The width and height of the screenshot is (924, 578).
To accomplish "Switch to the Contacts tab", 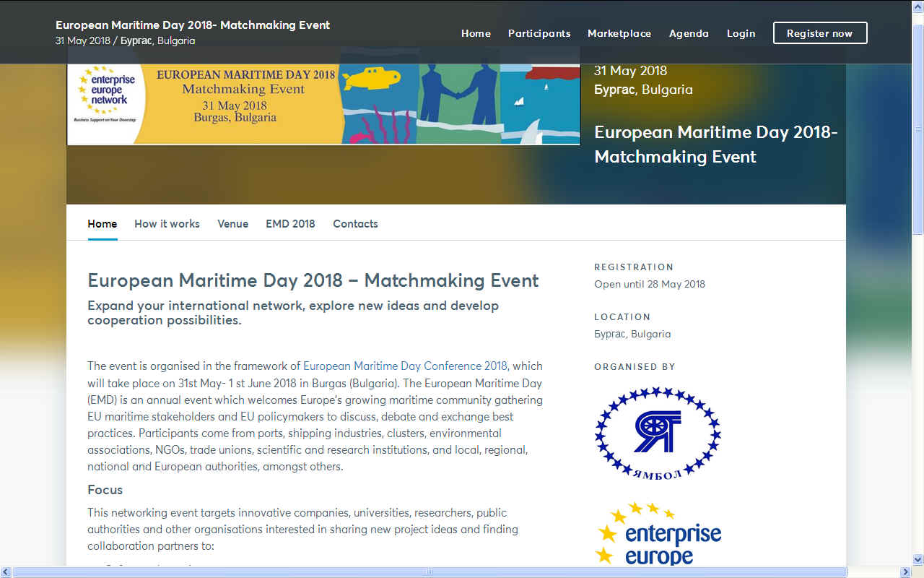I will tap(355, 224).
